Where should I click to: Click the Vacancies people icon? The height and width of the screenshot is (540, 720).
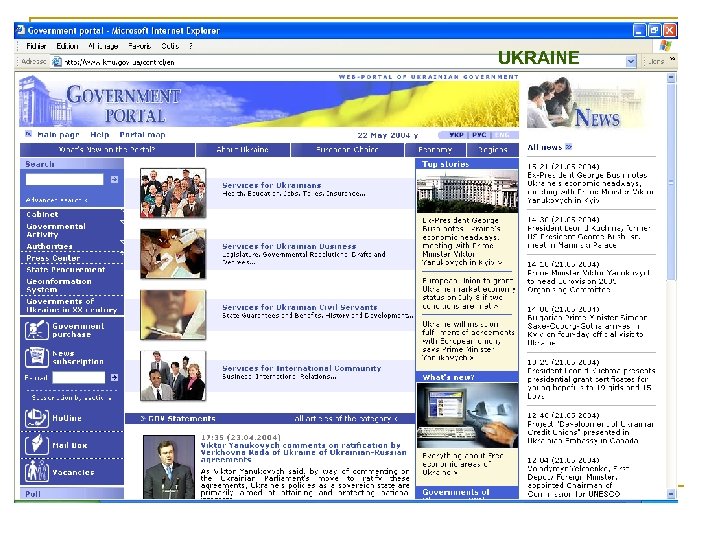[37, 472]
